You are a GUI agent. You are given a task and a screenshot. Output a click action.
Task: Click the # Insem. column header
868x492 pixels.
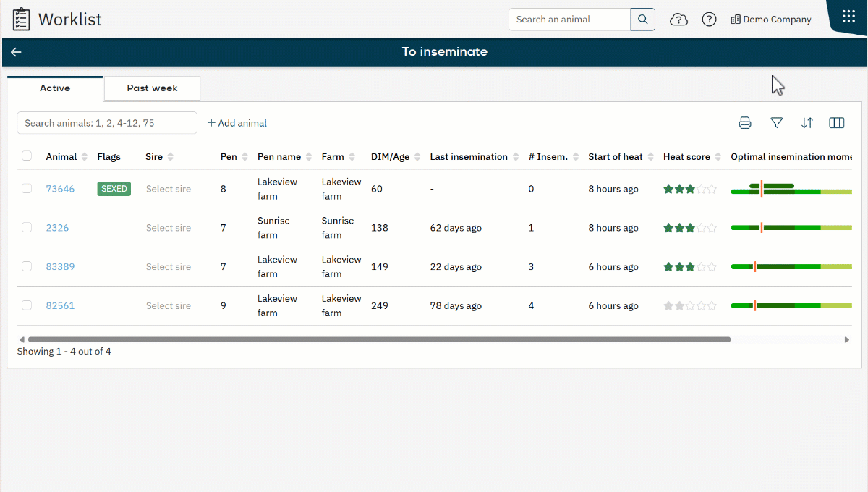tap(553, 157)
